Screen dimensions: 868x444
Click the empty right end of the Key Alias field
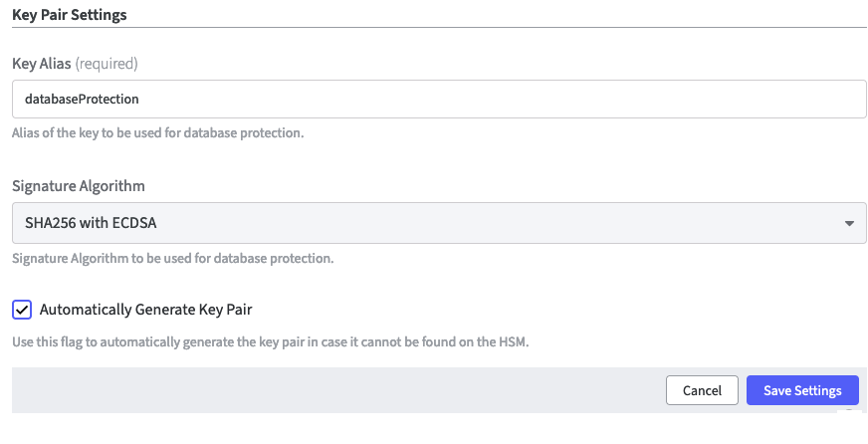[776, 100]
